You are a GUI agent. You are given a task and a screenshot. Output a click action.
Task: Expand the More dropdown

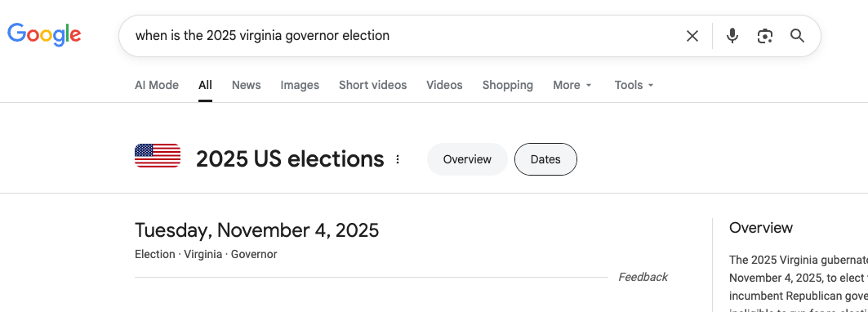tap(572, 85)
